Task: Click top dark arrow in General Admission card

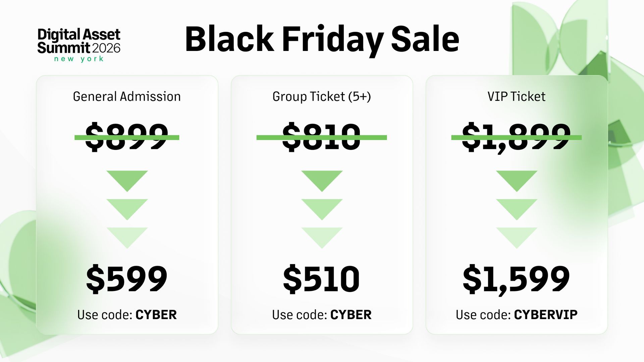Action: (x=127, y=181)
